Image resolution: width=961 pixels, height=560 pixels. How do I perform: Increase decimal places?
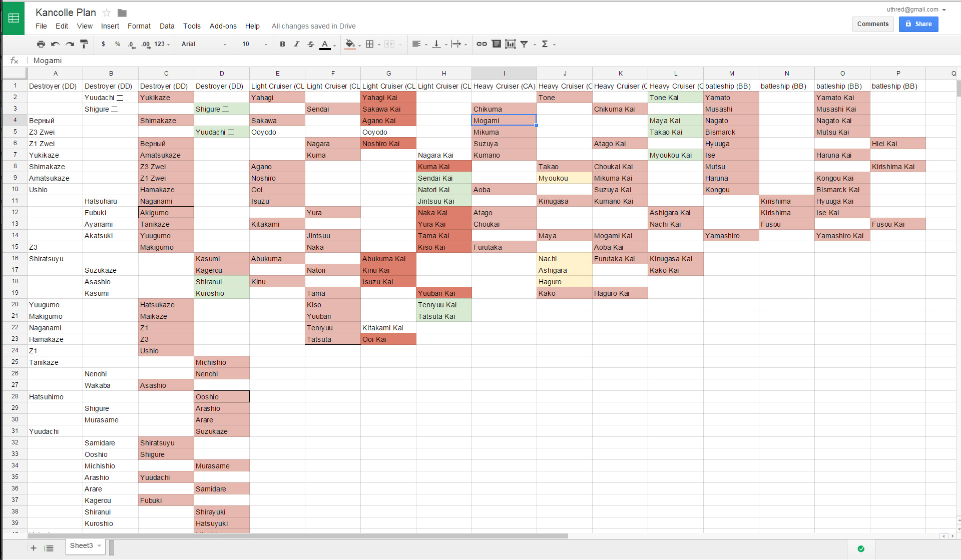[x=146, y=44]
